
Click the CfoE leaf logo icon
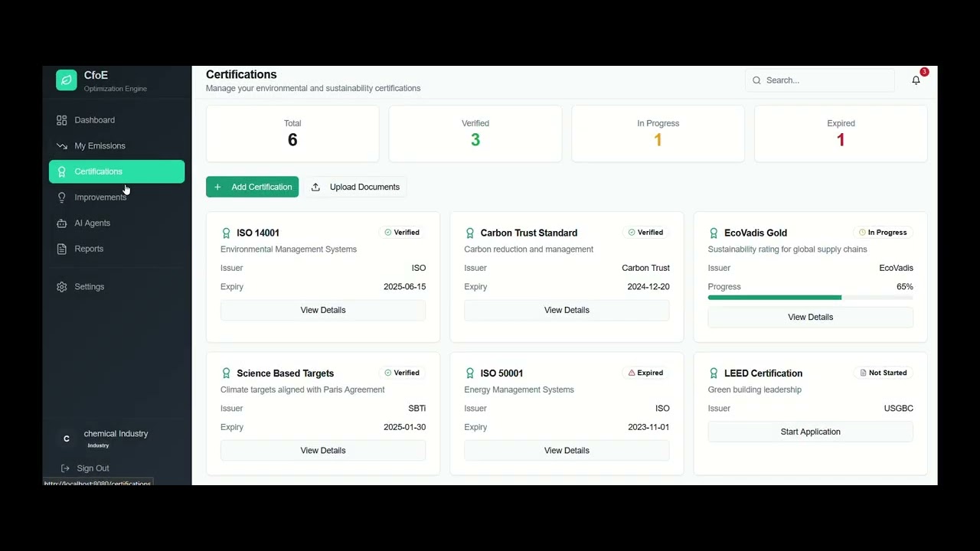(x=67, y=80)
